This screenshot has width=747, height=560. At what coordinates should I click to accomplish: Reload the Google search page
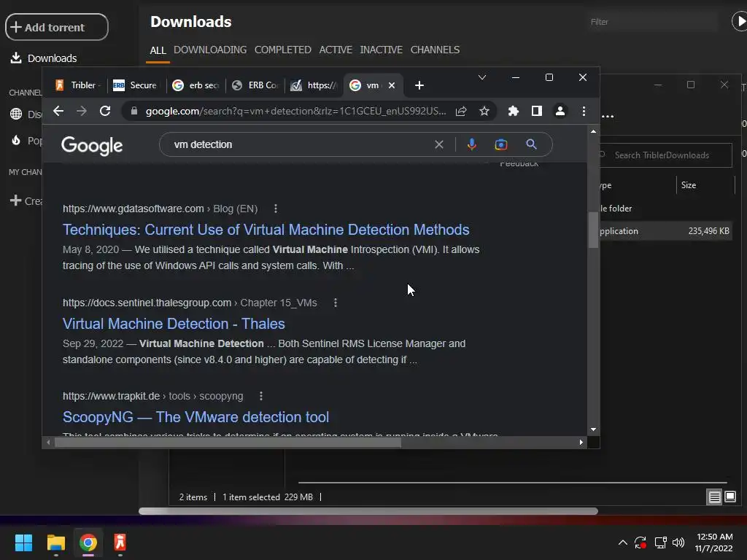(x=105, y=111)
